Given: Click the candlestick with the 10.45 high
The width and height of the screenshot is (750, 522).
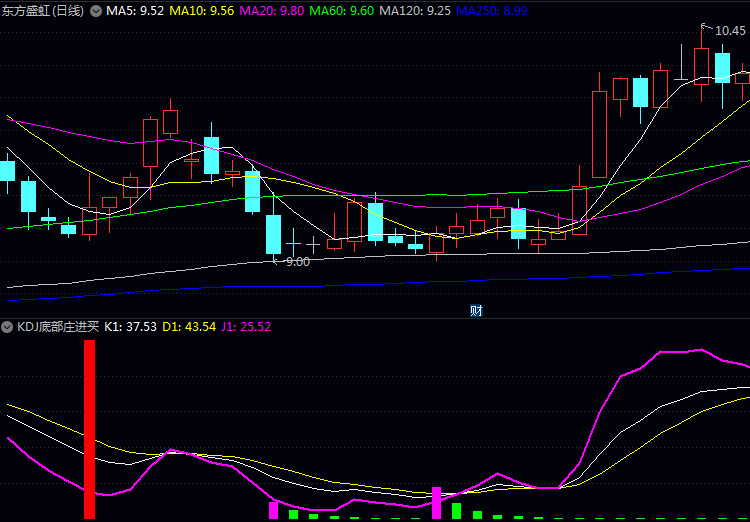Looking at the screenshot, I should click(x=702, y=67).
